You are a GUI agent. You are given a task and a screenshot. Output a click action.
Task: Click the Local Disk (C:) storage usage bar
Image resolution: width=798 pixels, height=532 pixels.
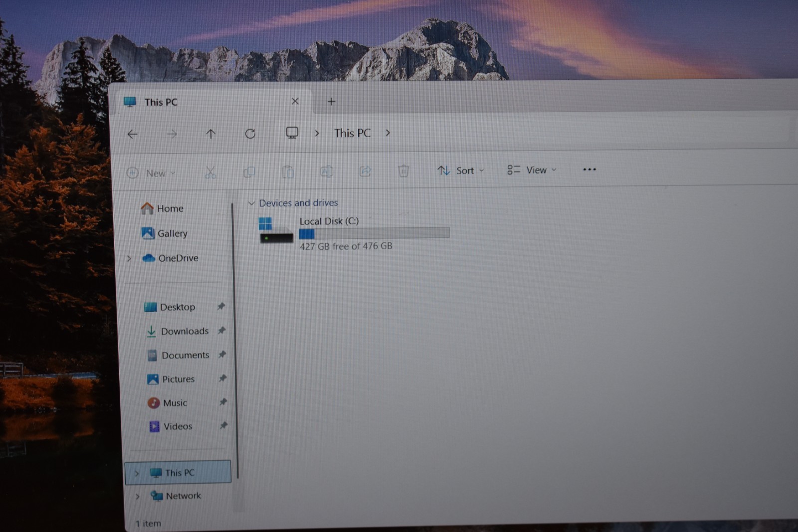374,233
